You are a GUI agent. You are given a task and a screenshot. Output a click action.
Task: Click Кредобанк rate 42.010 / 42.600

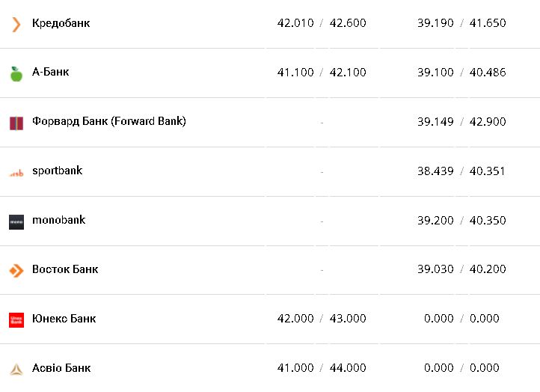322,23
